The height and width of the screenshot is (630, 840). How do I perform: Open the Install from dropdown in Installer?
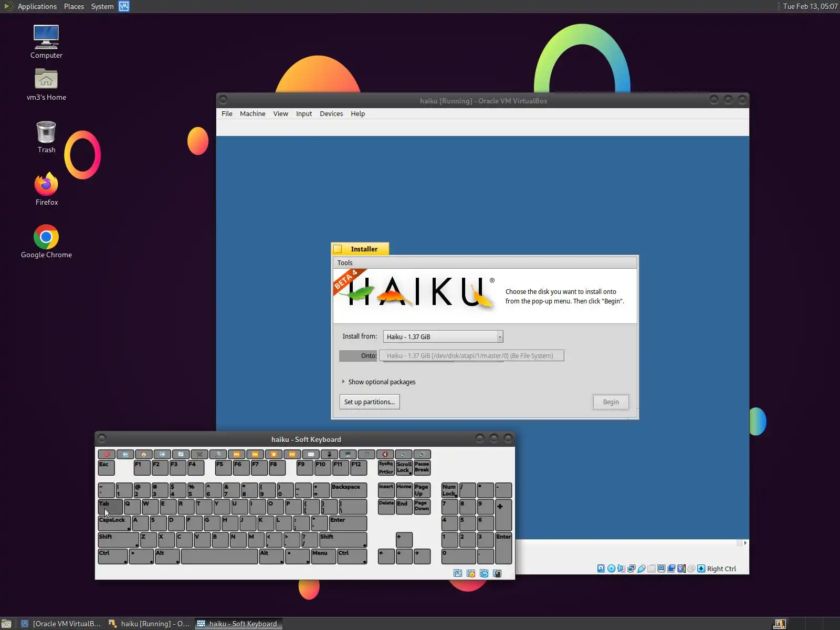coord(443,337)
